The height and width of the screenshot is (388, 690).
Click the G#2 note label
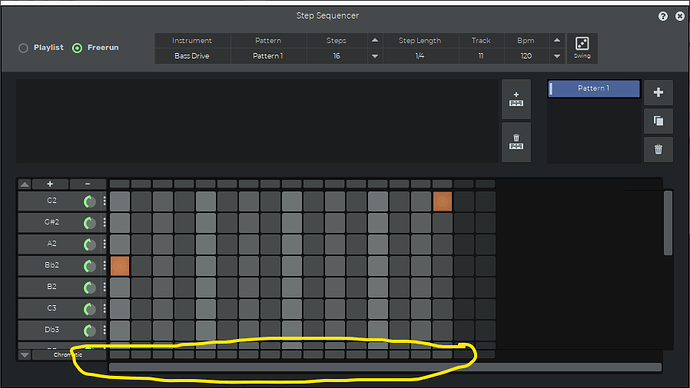pyautogui.click(x=51, y=222)
